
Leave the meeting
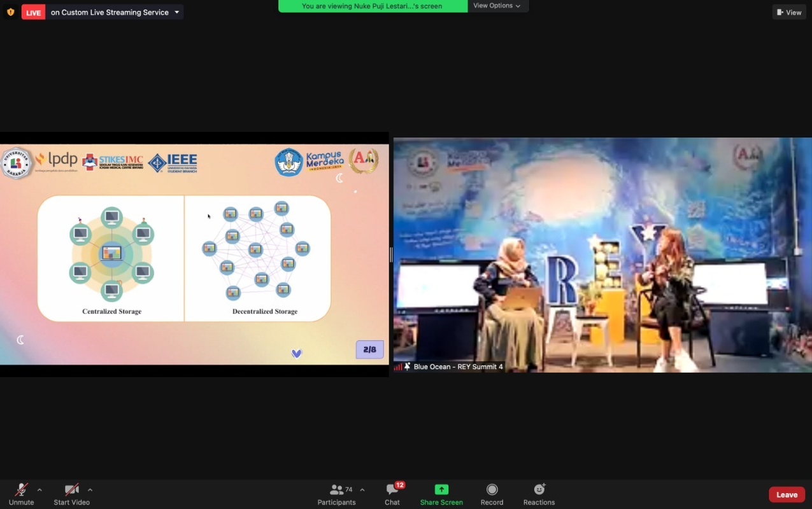coord(787,494)
